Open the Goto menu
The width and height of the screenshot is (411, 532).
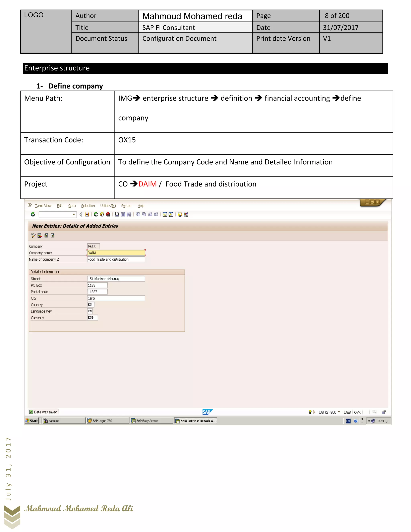tap(72, 206)
